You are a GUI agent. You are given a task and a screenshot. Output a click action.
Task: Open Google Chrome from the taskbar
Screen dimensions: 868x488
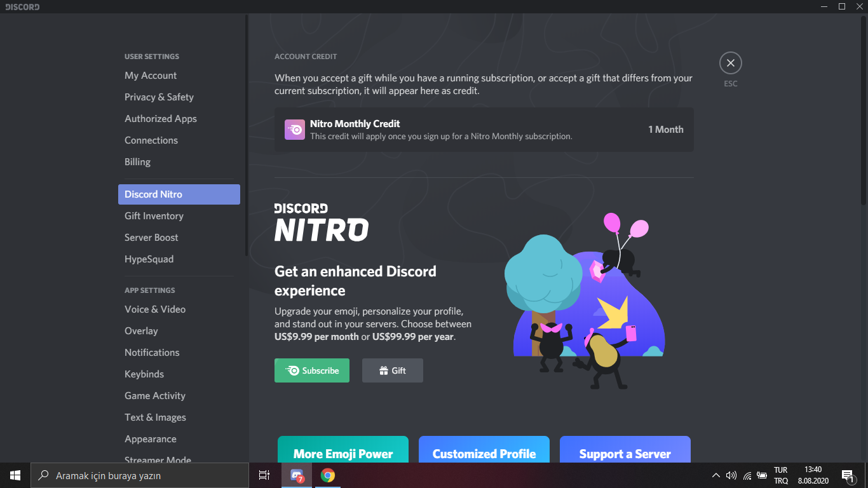328,475
